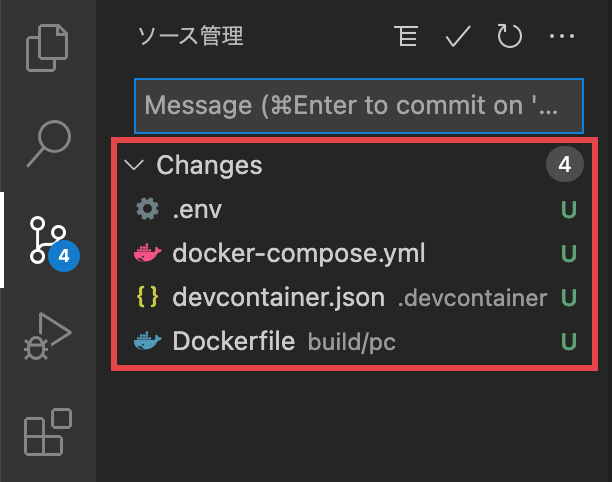Image resolution: width=612 pixels, height=482 pixels.
Task: Open the more actions ellipsis menu
Action: (x=562, y=38)
